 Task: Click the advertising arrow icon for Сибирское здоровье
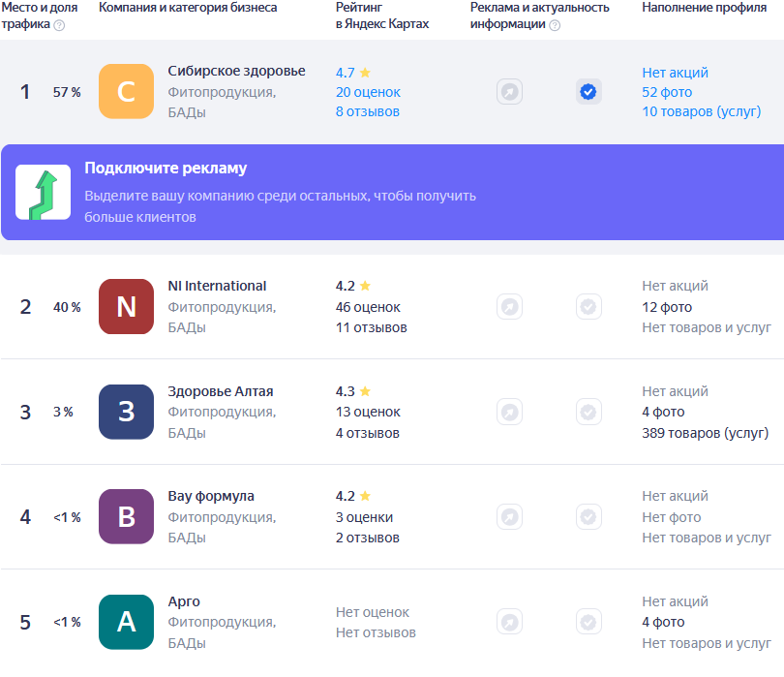pos(509,92)
